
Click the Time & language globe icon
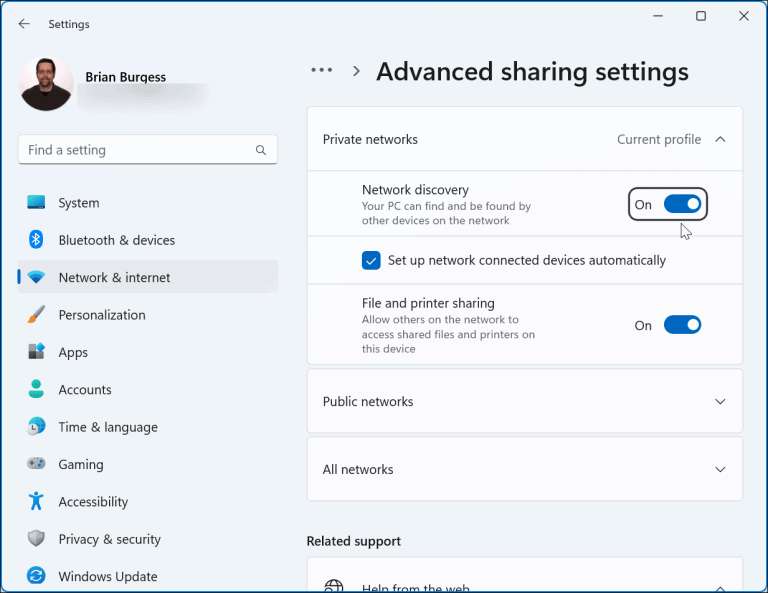click(x=36, y=427)
